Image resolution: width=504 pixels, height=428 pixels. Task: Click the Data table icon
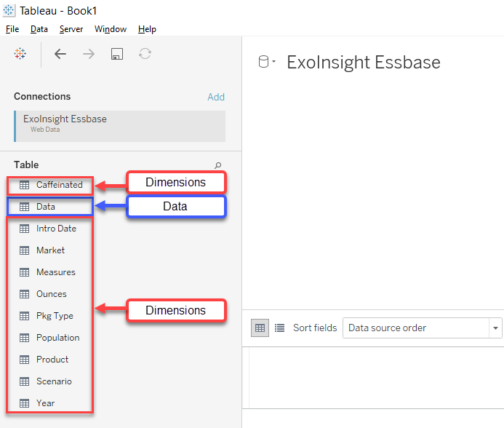click(24, 207)
